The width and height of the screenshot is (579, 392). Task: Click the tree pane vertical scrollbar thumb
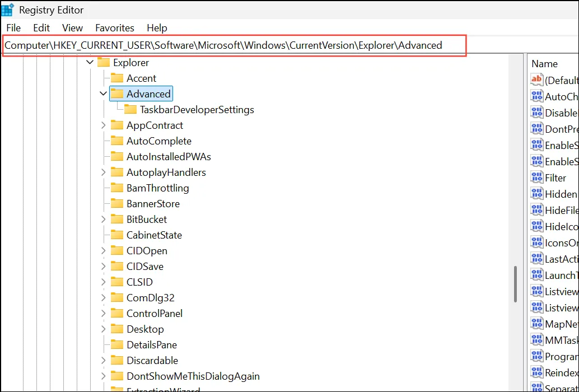pos(515,284)
